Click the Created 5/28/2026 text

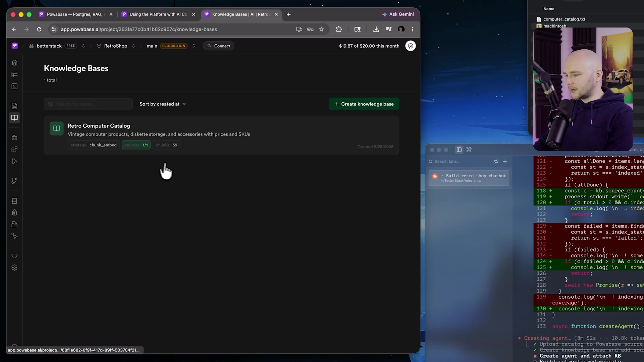tap(375, 146)
